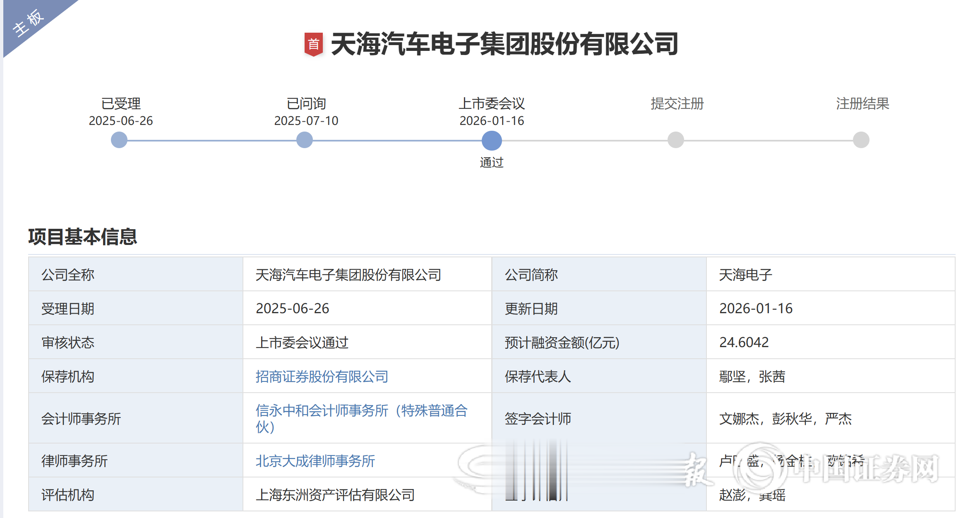Image resolution: width=980 pixels, height=518 pixels.
Task: Click the 鄢坚，张茜 sponsor representatives cell
Action: coord(752,377)
